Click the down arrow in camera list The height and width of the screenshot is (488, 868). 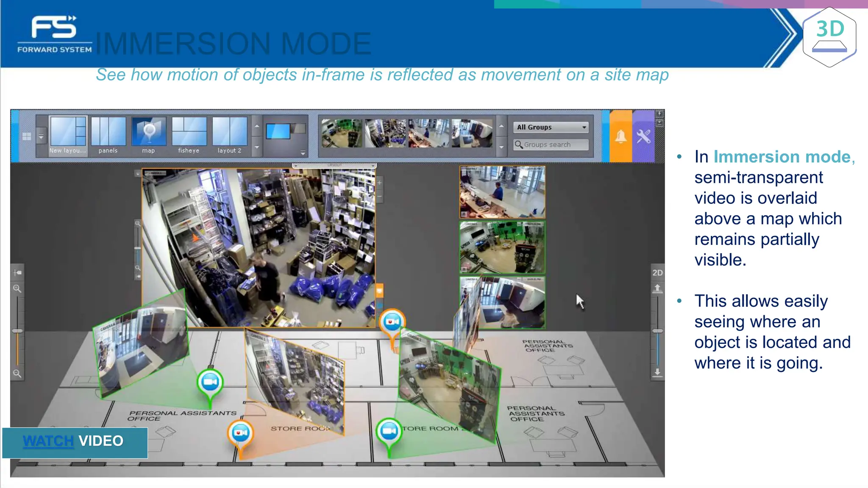tap(501, 147)
